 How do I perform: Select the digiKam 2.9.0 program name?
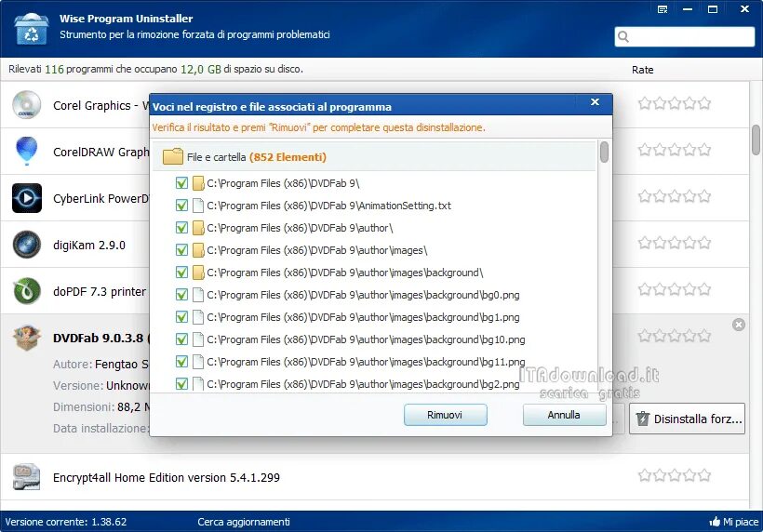[x=89, y=246]
